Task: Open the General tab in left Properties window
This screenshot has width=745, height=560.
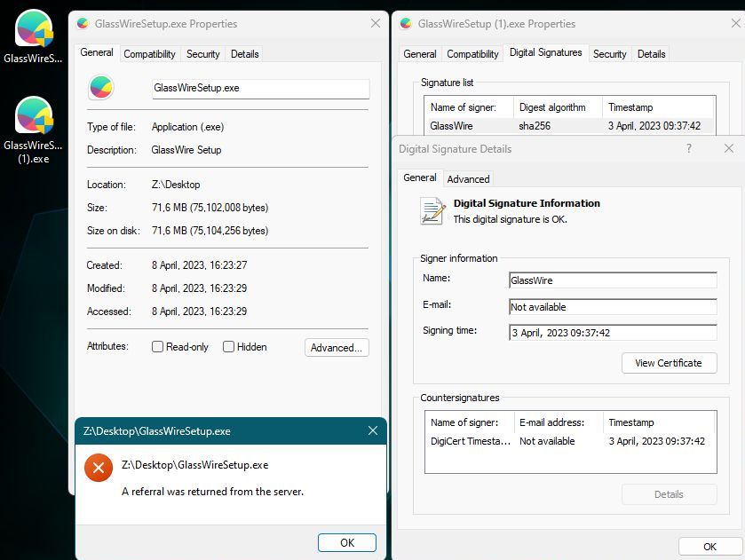Action: [97, 52]
